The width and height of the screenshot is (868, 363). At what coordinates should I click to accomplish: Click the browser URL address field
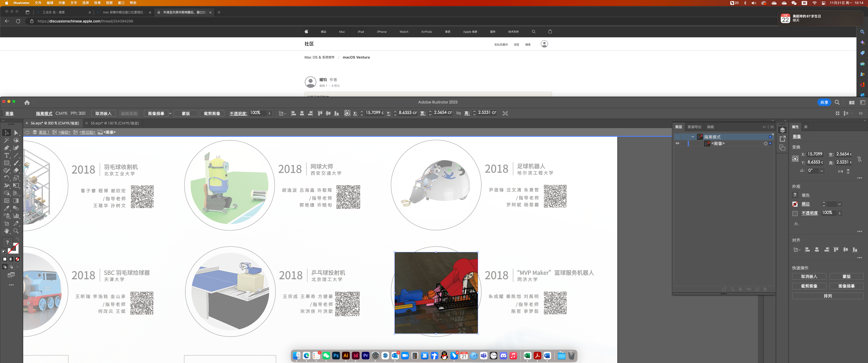click(x=85, y=21)
